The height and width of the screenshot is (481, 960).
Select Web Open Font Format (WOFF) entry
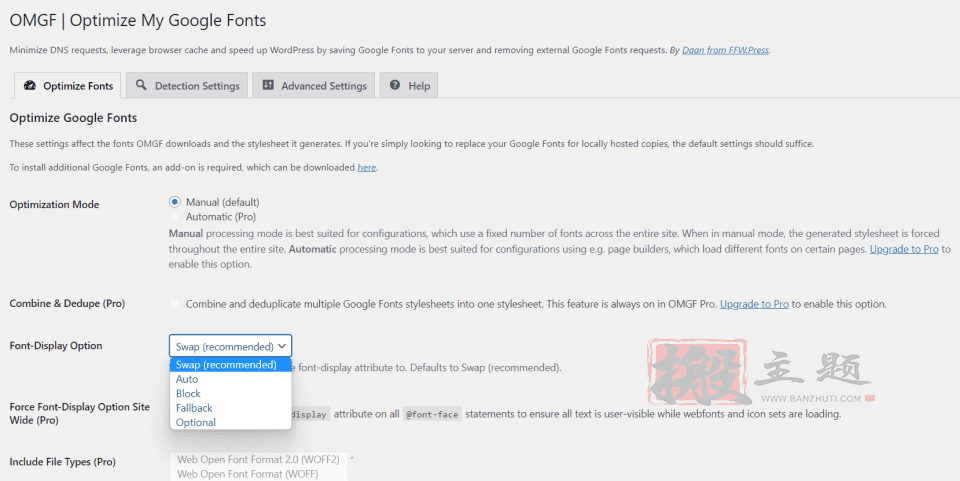258,474
